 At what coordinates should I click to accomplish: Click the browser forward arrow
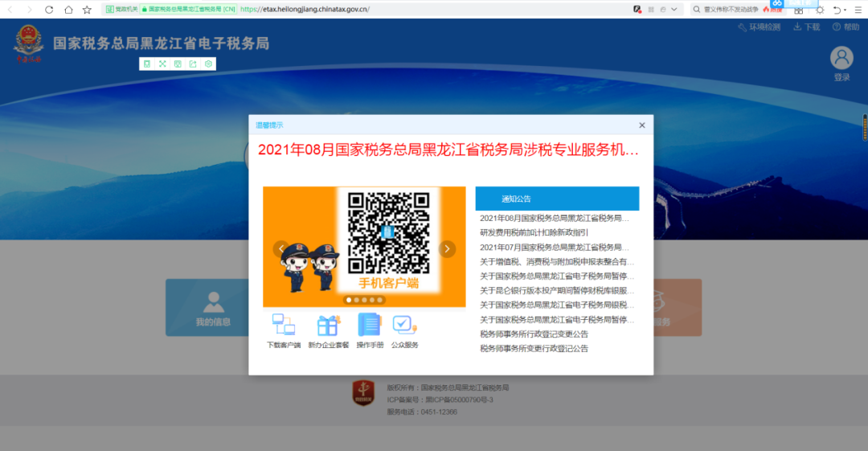pyautogui.click(x=30, y=10)
